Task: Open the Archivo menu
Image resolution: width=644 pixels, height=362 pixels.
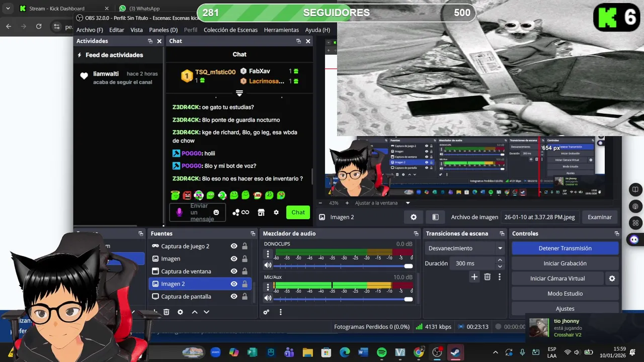Action: click(90, 30)
